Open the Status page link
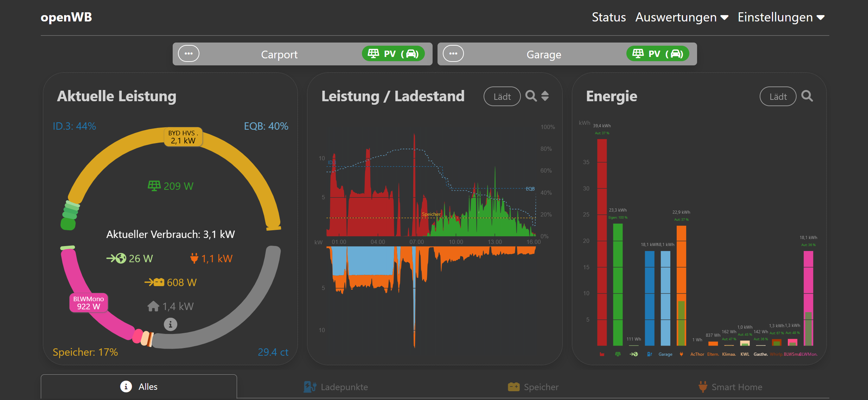The width and height of the screenshot is (868, 400). point(608,17)
